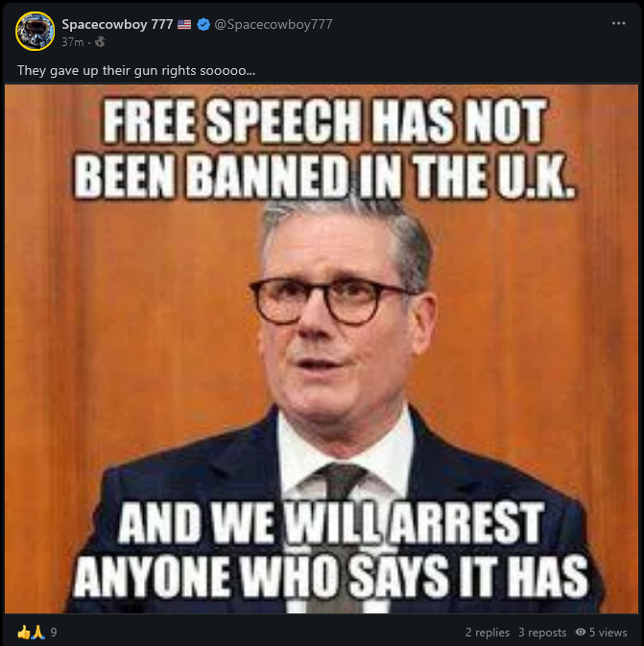Image resolution: width=644 pixels, height=646 pixels.
Task: Open the meme image in full view
Action: 322,349
